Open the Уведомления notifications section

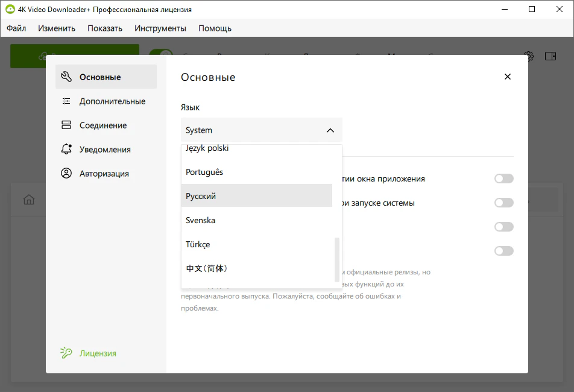pyautogui.click(x=106, y=149)
